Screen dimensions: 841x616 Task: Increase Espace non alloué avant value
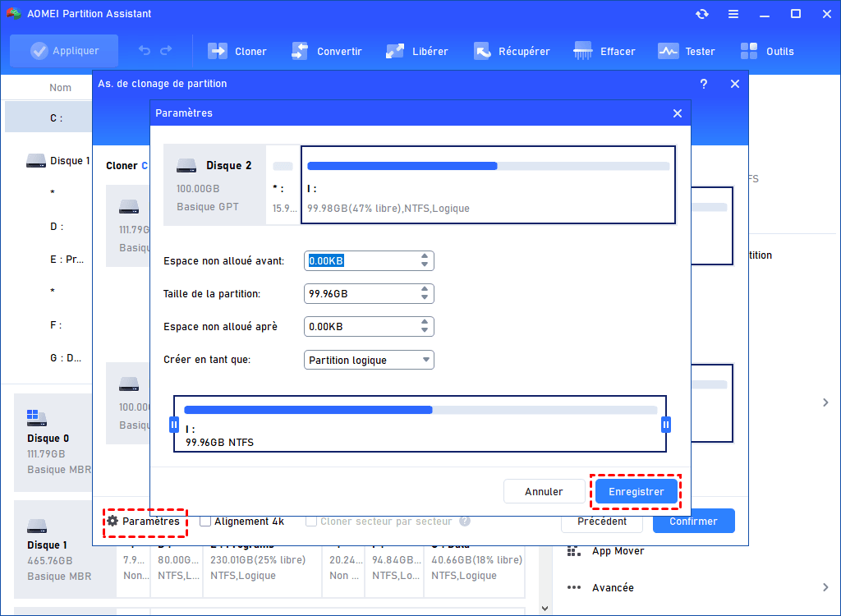(x=425, y=256)
